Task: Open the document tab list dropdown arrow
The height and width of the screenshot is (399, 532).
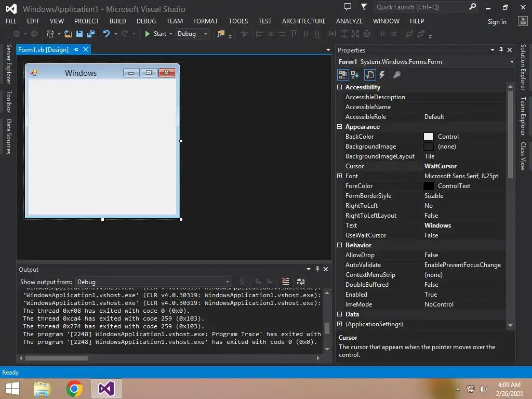Action: pyautogui.click(x=328, y=50)
